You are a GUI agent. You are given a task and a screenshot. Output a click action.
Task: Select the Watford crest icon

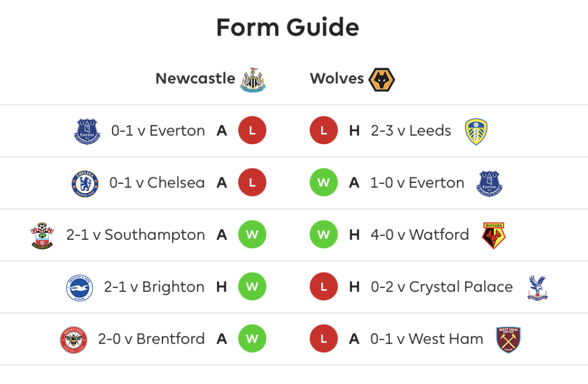493,236
